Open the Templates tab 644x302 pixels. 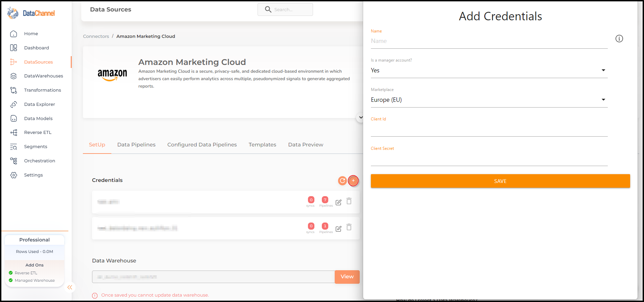point(262,145)
